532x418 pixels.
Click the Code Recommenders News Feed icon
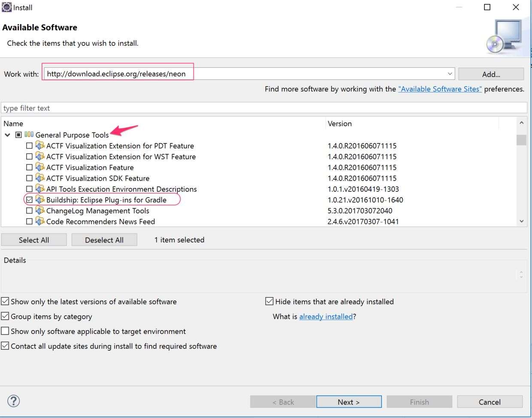40,221
